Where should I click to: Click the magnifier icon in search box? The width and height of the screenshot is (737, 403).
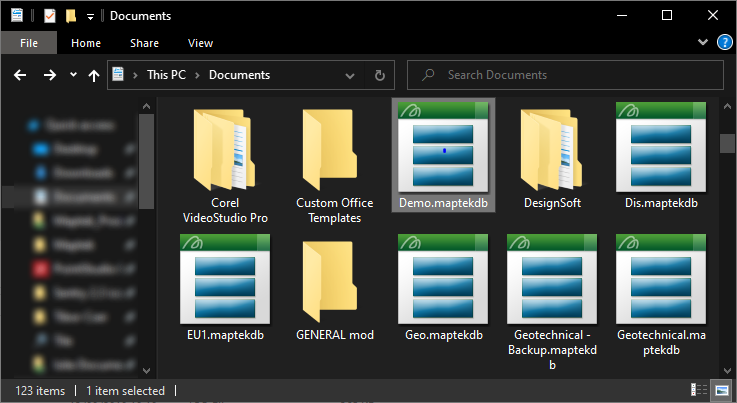coord(428,75)
